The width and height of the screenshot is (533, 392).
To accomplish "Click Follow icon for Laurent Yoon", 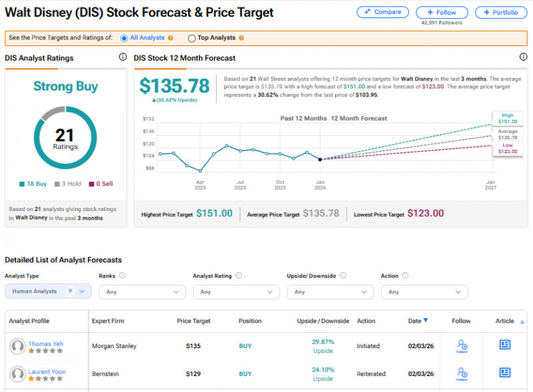I will click(x=462, y=373).
